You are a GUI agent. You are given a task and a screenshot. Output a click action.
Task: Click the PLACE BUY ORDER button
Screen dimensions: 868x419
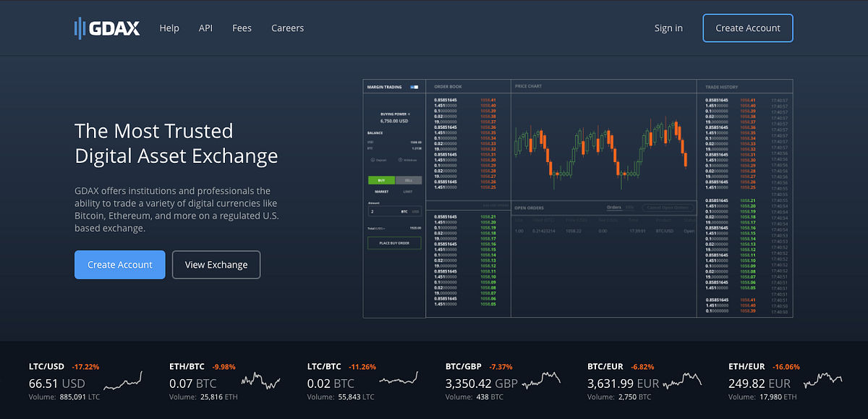coord(394,243)
